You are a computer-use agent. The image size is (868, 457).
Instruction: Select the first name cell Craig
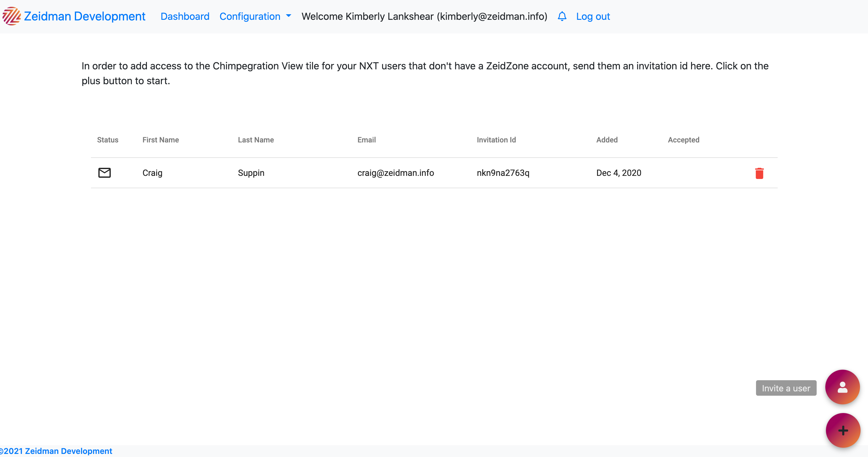(x=152, y=173)
